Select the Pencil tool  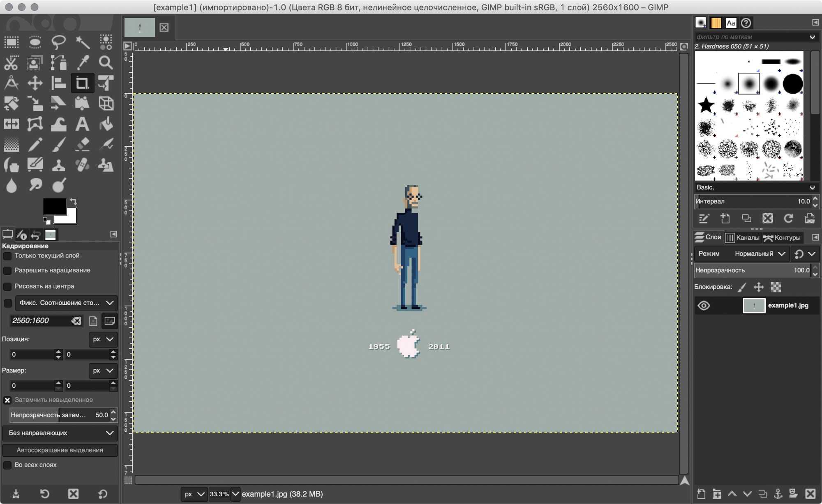pyautogui.click(x=35, y=145)
